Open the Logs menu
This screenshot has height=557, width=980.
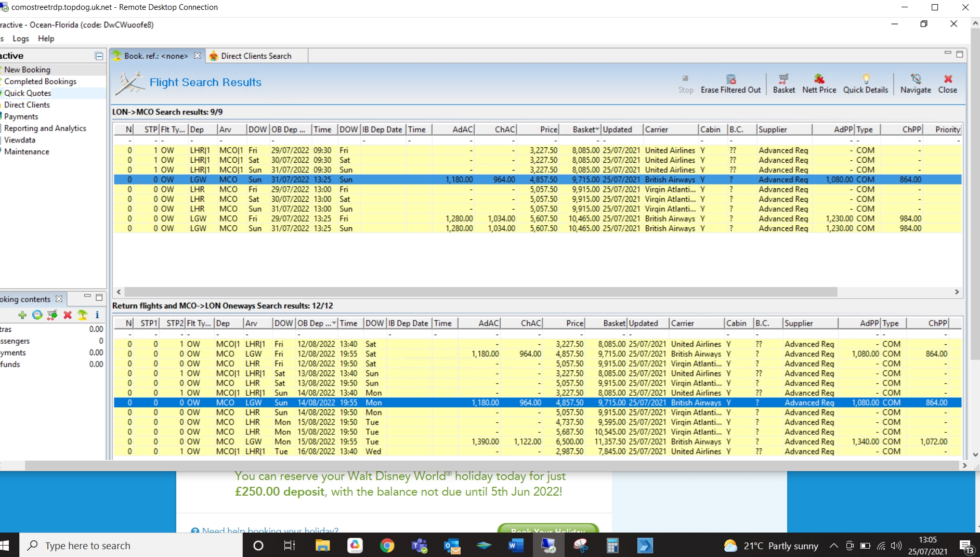[21, 38]
